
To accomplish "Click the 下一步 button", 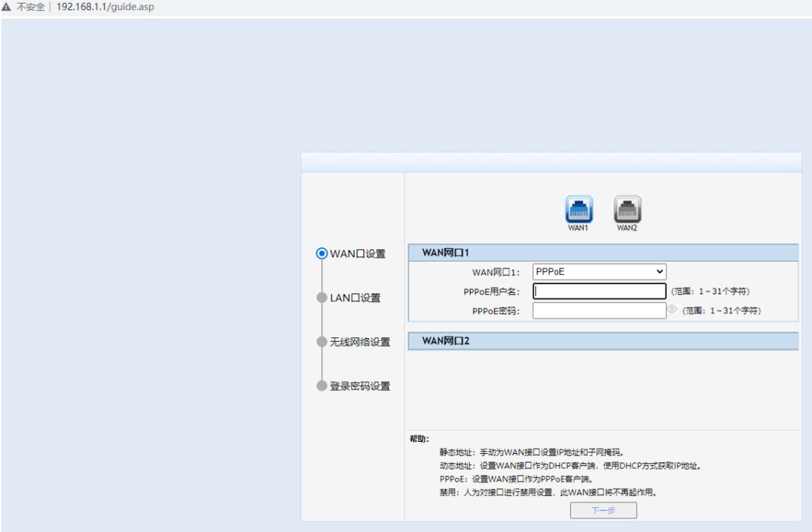I will pos(603,510).
